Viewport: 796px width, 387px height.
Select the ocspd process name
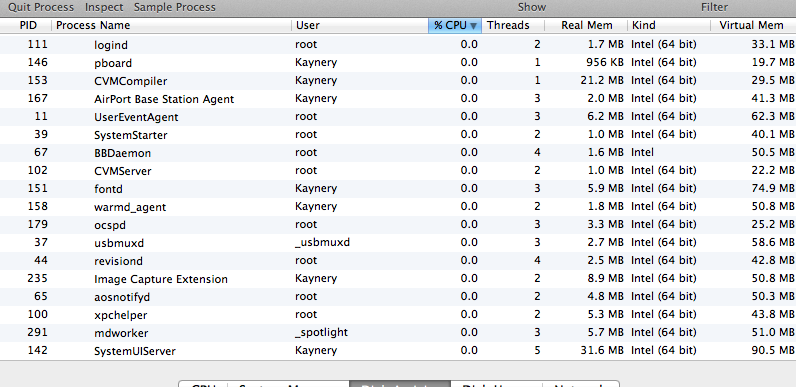pyautogui.click(x=110, y=225)
